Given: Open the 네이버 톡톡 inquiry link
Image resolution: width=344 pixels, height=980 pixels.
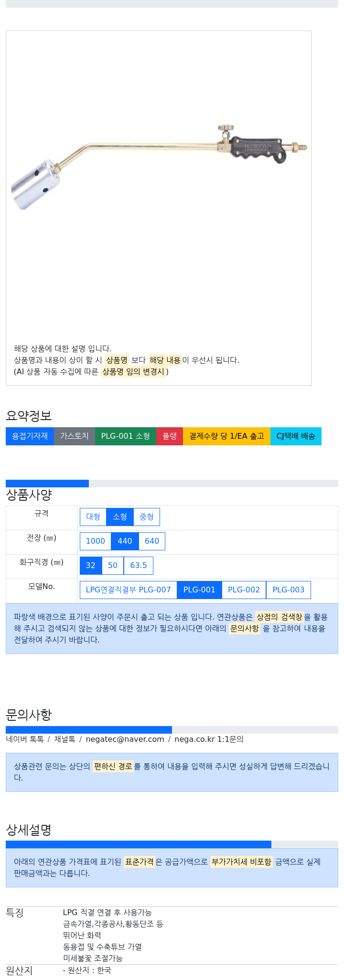Looking at the screenshot, I should [x=25, y=739].
